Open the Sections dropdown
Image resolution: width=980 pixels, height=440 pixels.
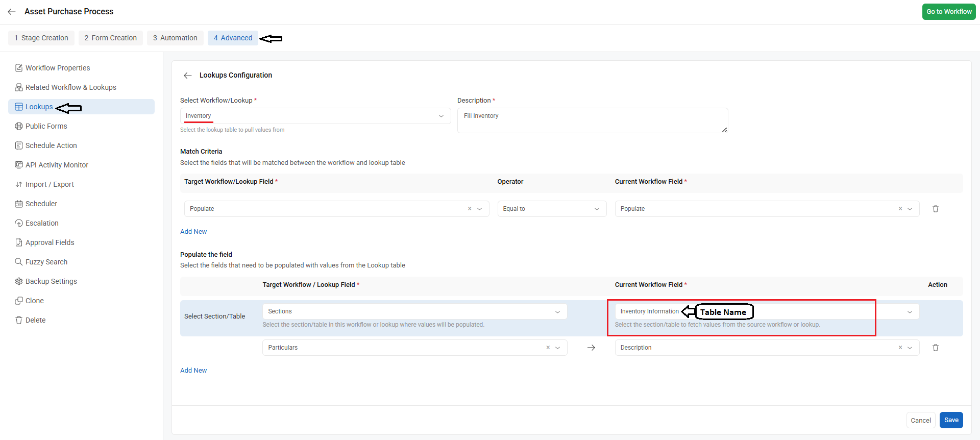tap(414, 311)
